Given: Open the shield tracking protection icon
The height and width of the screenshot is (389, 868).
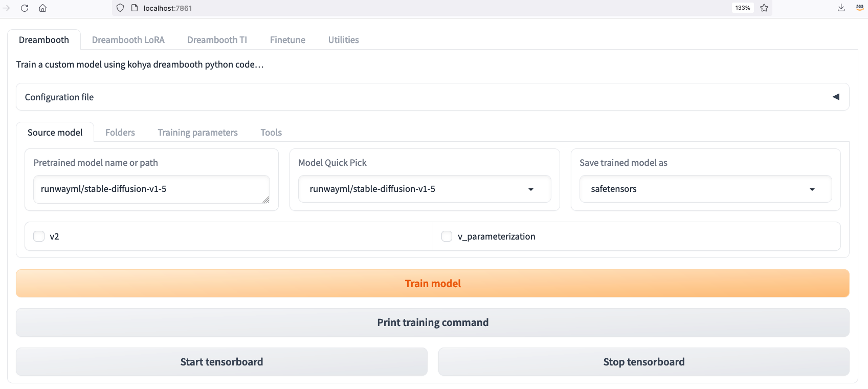Looking at the screenshot, I should pos(120,8).
